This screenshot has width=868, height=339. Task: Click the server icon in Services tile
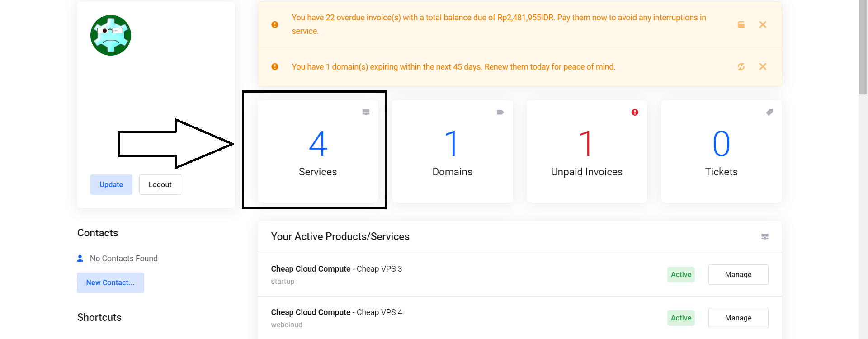pos(366,112)
